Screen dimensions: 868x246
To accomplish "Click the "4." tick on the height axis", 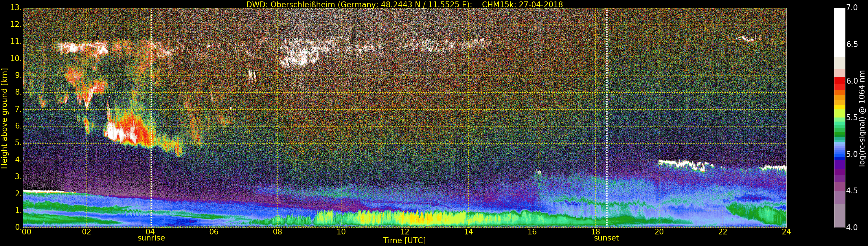I will coord(18,160).
